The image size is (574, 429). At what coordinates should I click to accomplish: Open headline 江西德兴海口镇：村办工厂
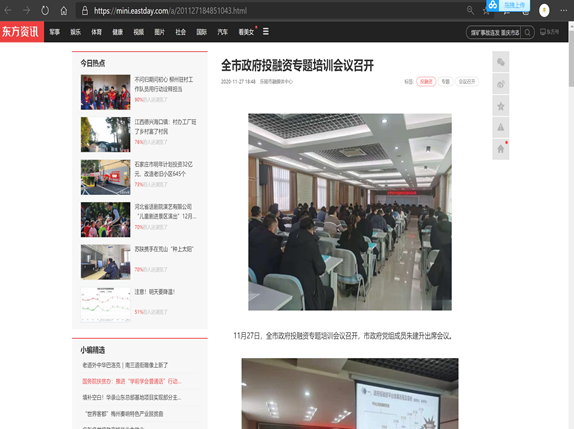pos(165,127)
